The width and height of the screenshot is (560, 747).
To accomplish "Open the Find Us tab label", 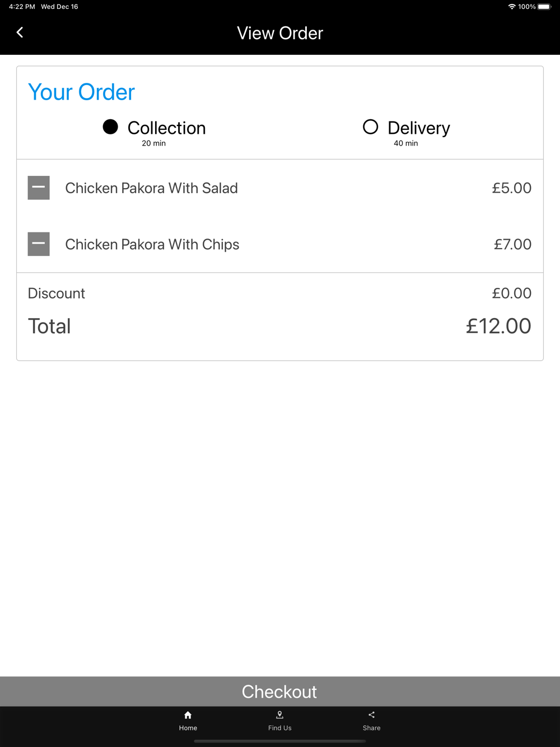I will (x=279, y=728).
